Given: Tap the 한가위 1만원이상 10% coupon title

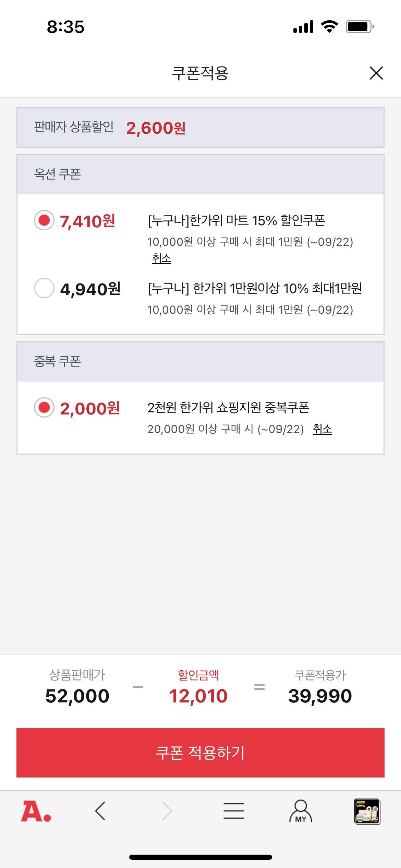Looking at the screenshot, I should pos(255,288).
